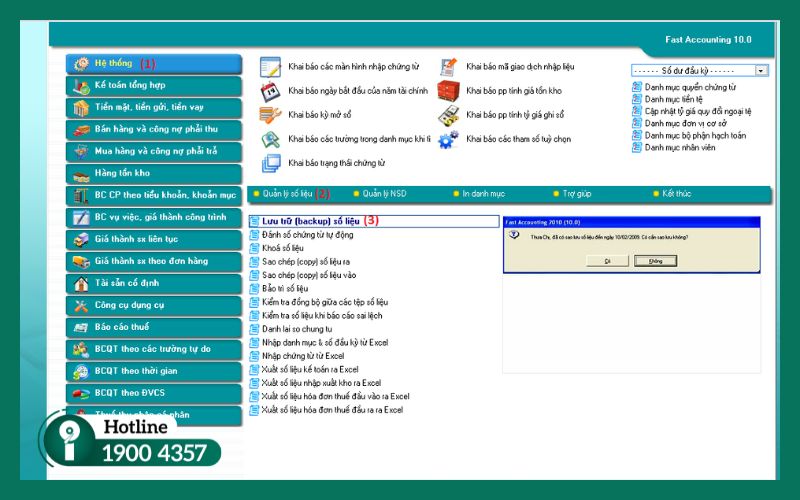Open Xuất số liệu nhập xuất kho ra Excel
The height and width of the screenshot is (500, 800).
(321, 383)
